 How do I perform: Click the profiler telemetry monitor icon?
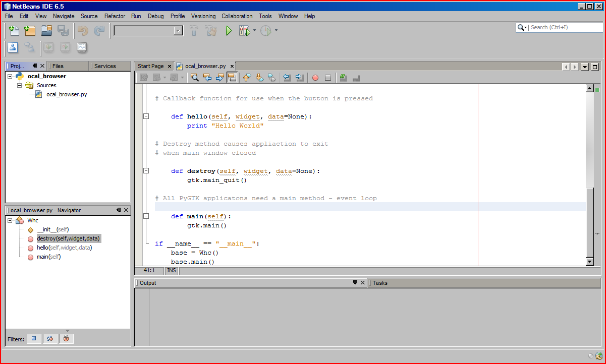tap(82, 48)
